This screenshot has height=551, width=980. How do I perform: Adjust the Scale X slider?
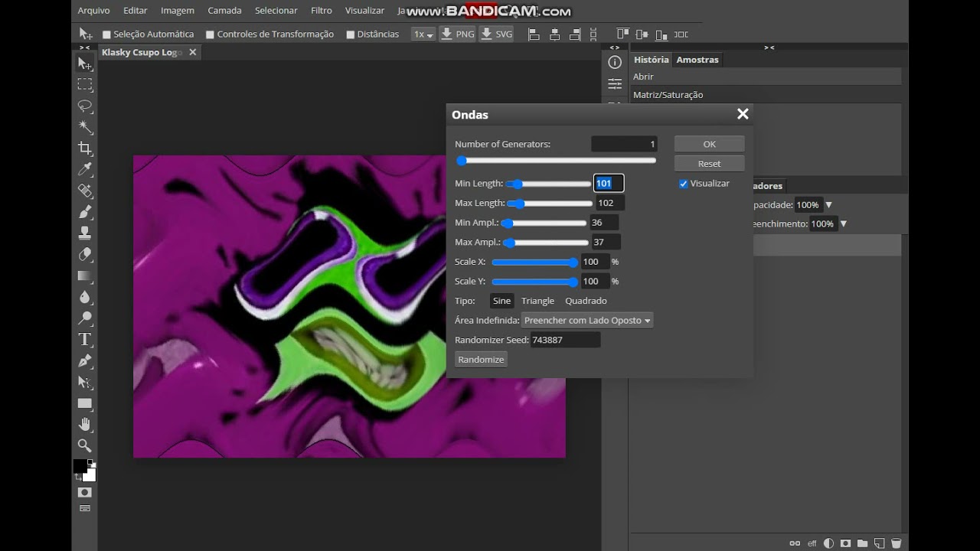[534, 262]
